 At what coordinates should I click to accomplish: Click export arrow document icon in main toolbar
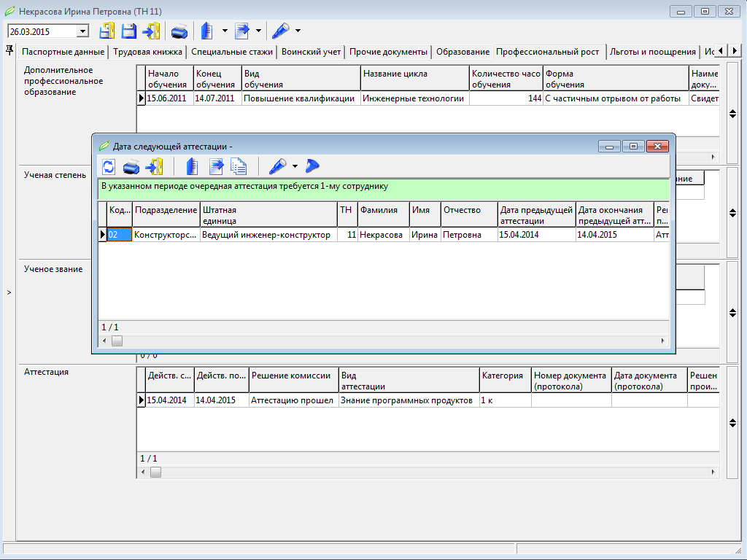coord(242,31)
